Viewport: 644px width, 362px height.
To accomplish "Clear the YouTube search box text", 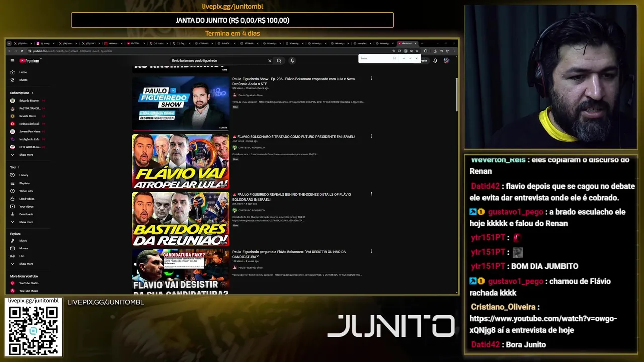I will click(x=270, y=61).
